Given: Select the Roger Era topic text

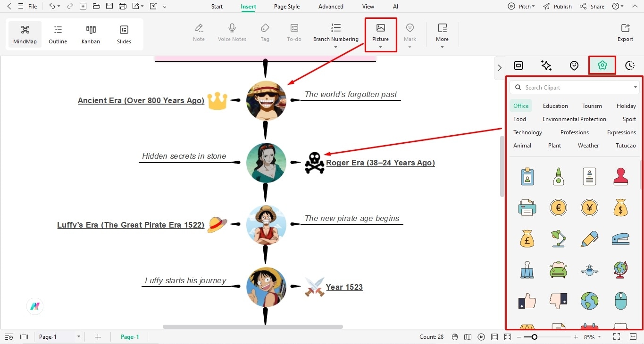Looking at the screenshot, I should [x=380, y=163].
